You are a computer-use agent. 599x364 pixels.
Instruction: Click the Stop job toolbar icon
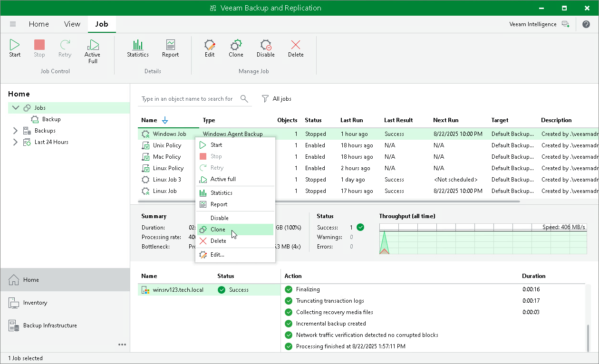[39, 48]
